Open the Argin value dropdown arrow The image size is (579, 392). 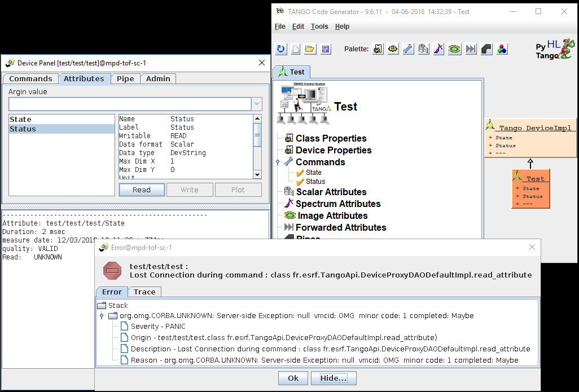click(257, 104)
